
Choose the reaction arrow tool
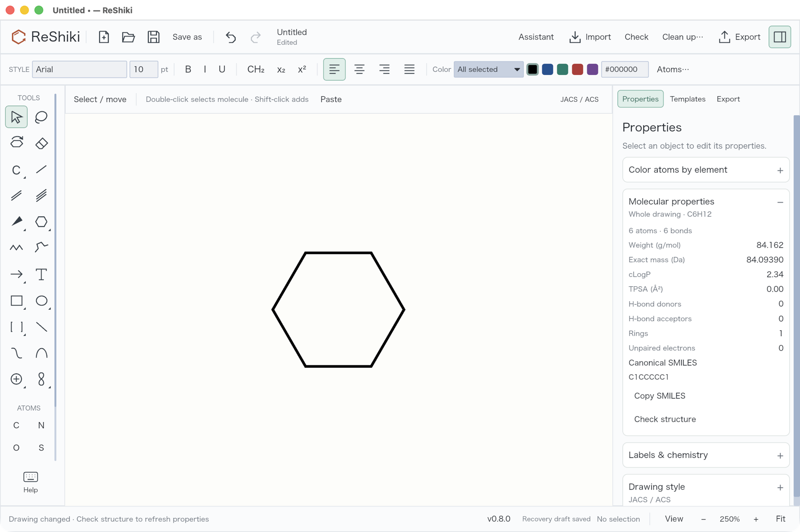16,274
